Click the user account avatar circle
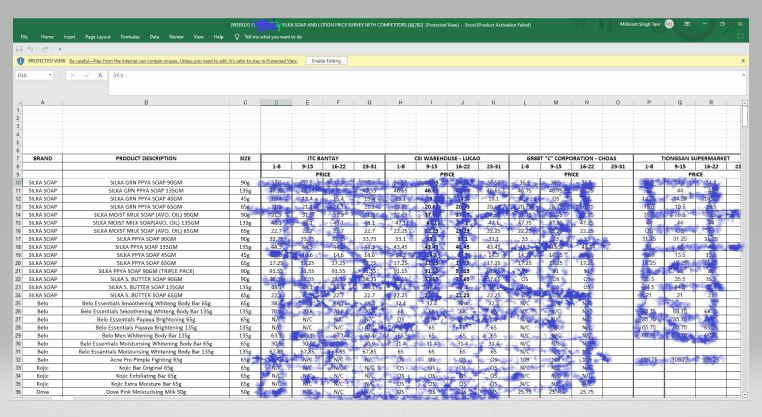The height and width of the screenshot is (417, 762). [669, 24]
